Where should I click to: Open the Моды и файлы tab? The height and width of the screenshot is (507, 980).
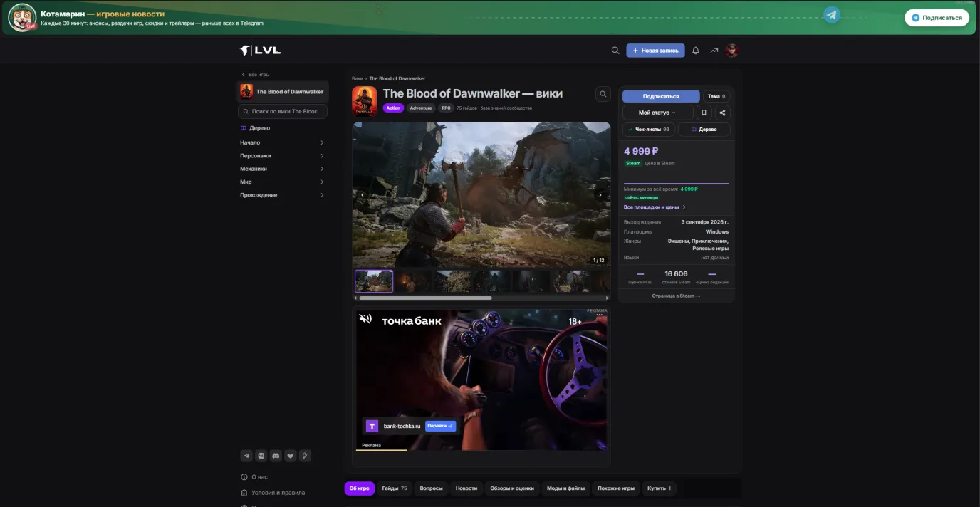click(x=565, y=488)
